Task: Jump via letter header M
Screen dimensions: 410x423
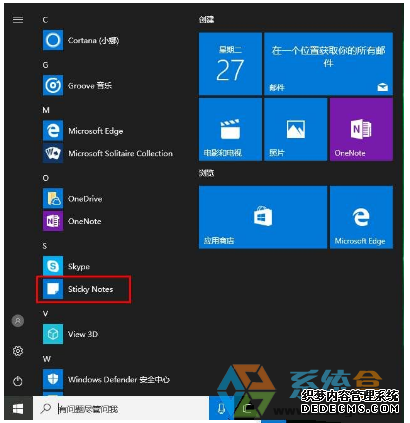Action: 46,110
